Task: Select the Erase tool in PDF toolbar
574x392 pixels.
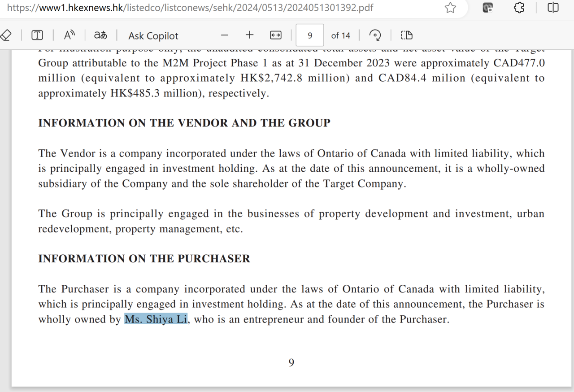Action: (x=5, y=35)
